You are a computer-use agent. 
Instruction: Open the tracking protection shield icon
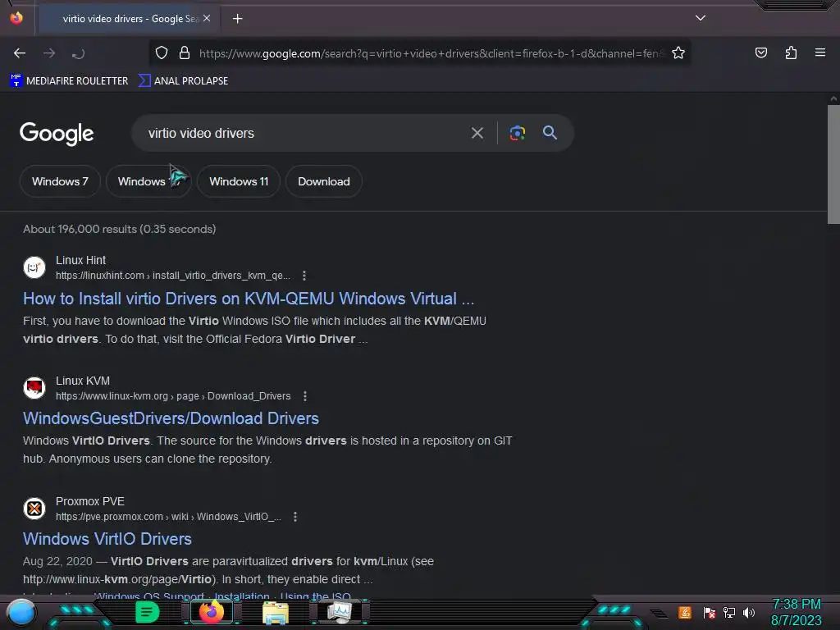162,52
